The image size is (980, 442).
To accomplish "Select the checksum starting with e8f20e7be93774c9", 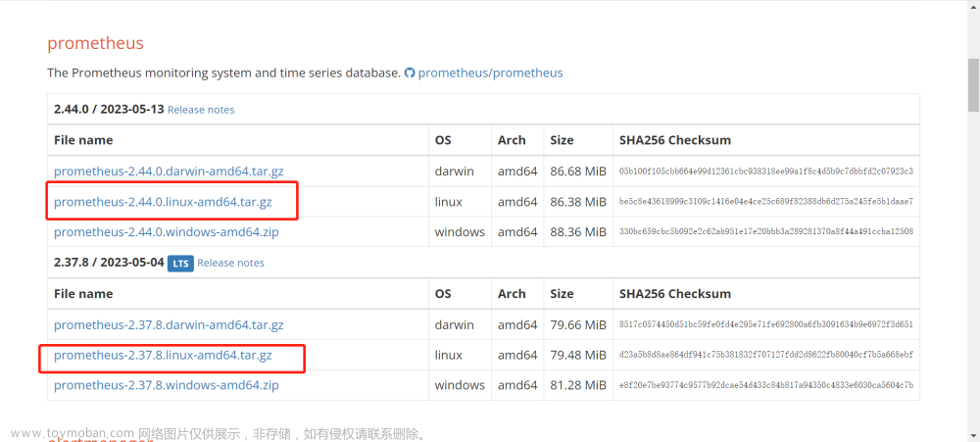I will click(x=766, y=386).
